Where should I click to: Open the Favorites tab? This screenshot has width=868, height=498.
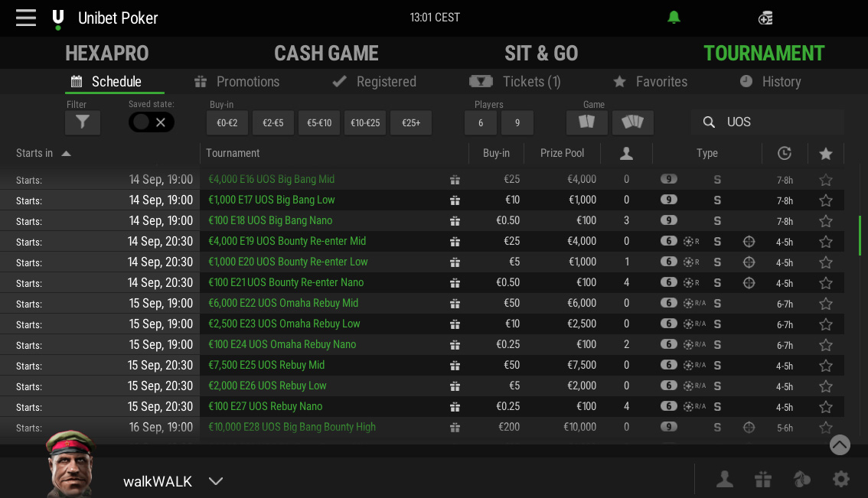tap(651, 82)
